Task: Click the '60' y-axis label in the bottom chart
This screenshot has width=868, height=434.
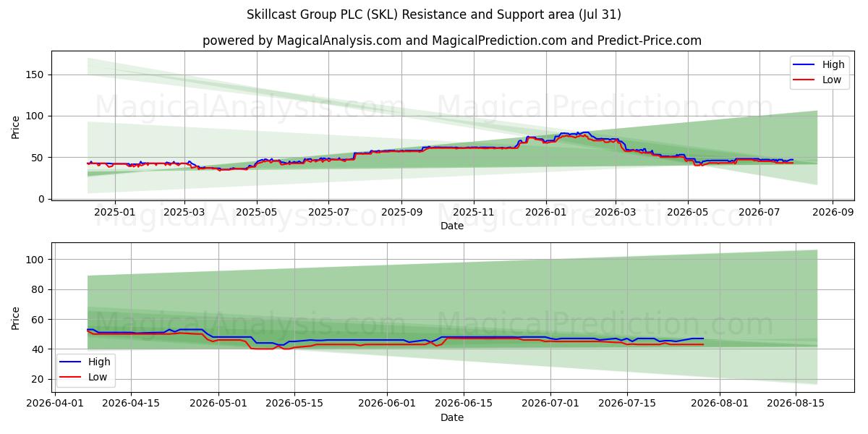Action: coord(39,319)
